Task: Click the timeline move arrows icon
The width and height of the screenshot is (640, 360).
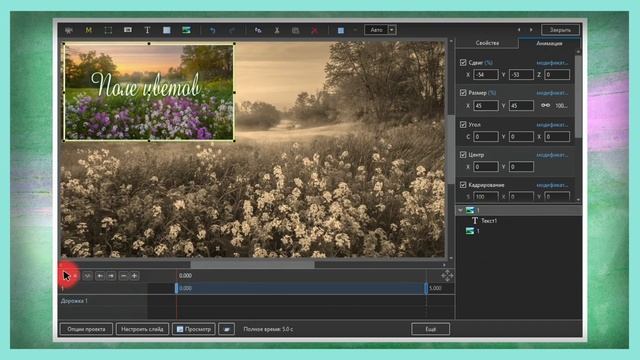Action: pos(447,276)
